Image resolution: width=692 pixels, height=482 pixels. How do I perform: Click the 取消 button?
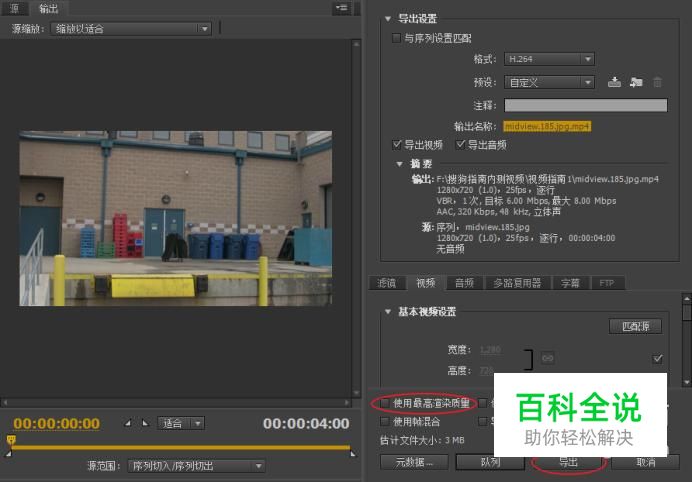point(645,462)
